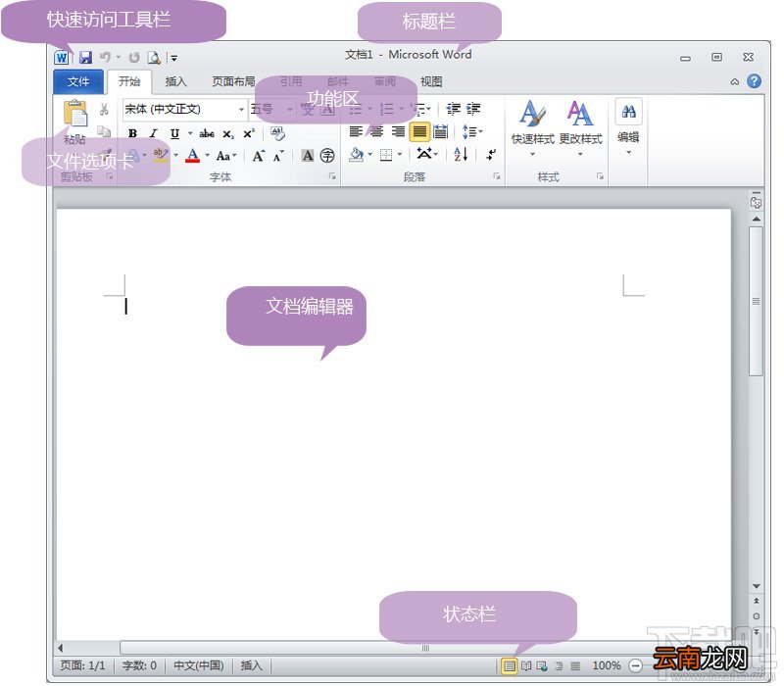Switch to web layout view
The width and height of the screenshot is (784, 686).
click(542, 665)
